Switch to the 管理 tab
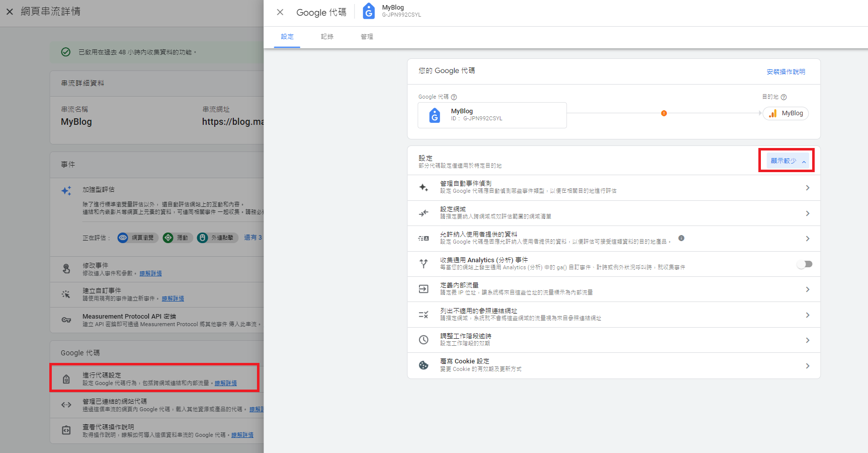 [367, 37]
